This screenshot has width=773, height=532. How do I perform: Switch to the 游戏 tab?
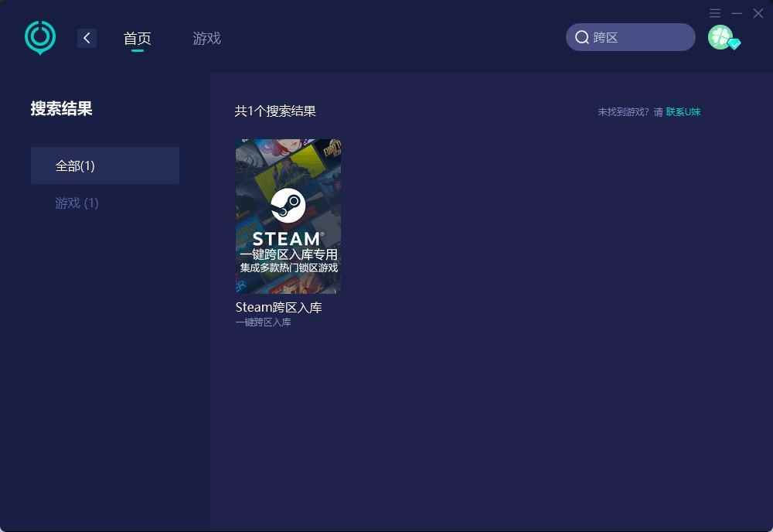click(x=206, y=38)
